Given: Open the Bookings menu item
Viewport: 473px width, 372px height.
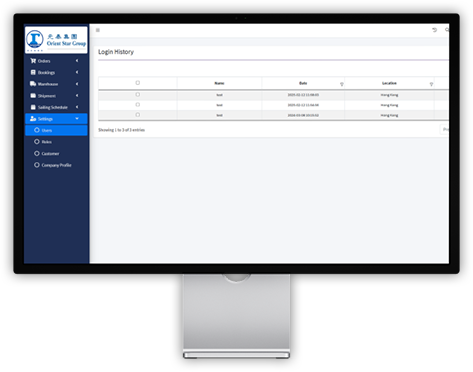Looking at the screenshot, I should point(56,72).
